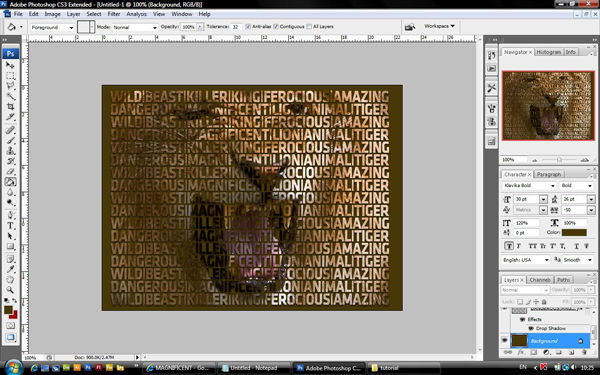Switch to the Channels tab
Screen dimensions: 600x375
540,280
